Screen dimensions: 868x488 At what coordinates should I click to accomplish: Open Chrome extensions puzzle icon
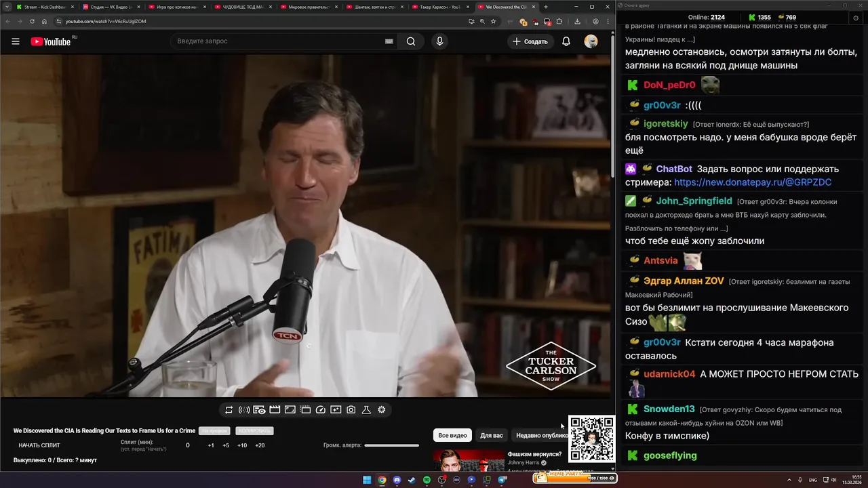coord(559,21)
